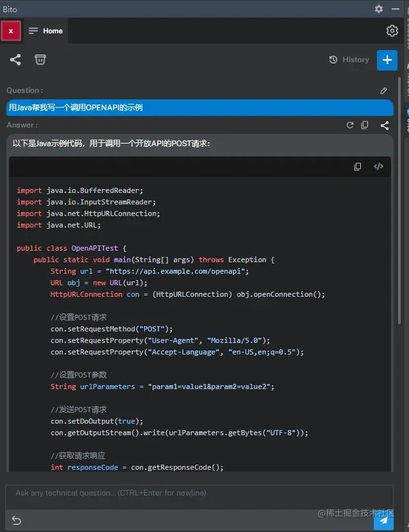Open Bito settings gear outline icon
409x532 pixels.
pos(392,31)
